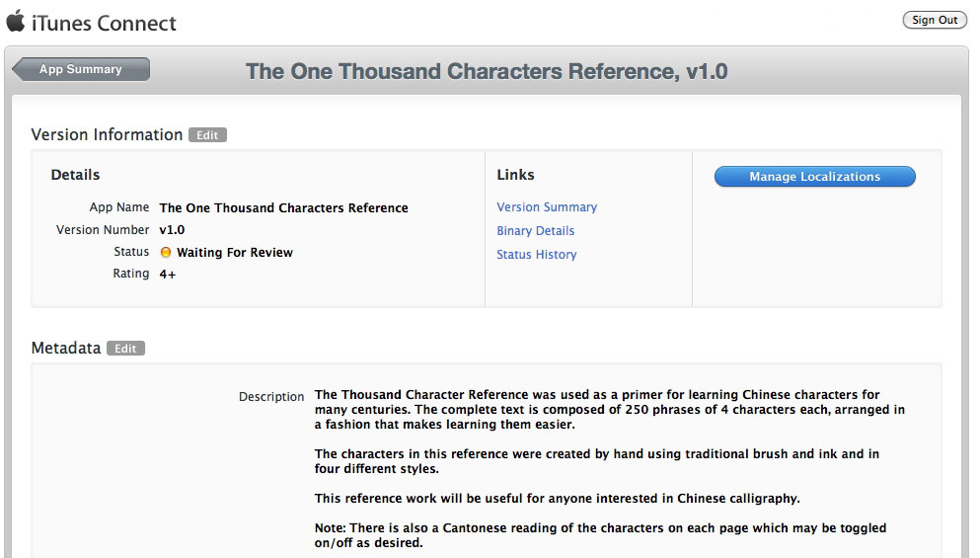Click the v1.0 version number value
The image size is (980, 558).
tap(172, 229)
